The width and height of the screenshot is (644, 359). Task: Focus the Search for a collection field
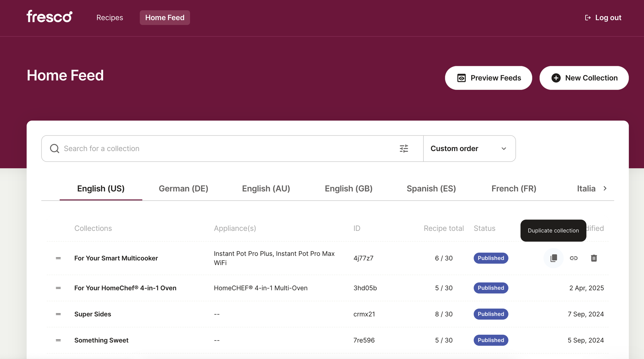(x=219, y=148)
